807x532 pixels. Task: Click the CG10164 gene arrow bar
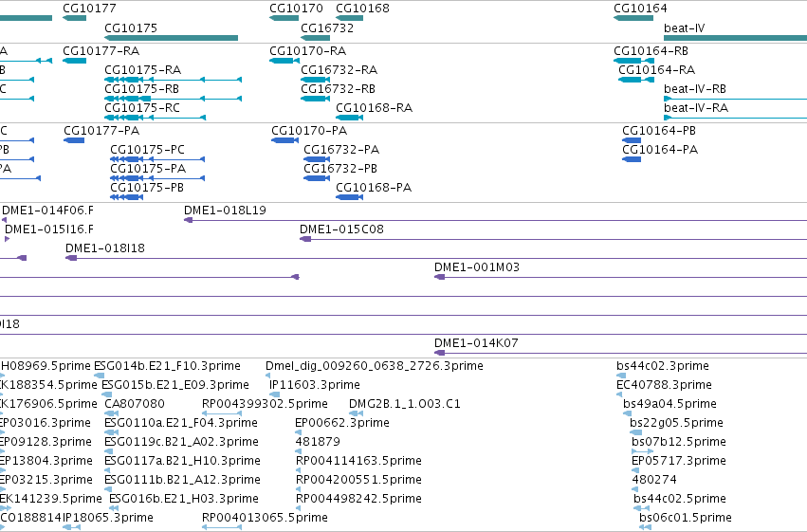coord(633,18)
